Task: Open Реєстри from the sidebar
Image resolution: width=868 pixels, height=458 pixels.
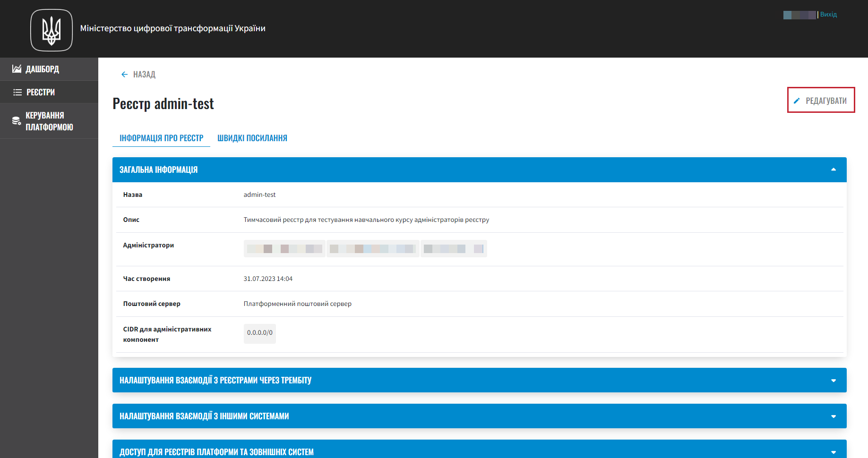Action: (41, 93)
